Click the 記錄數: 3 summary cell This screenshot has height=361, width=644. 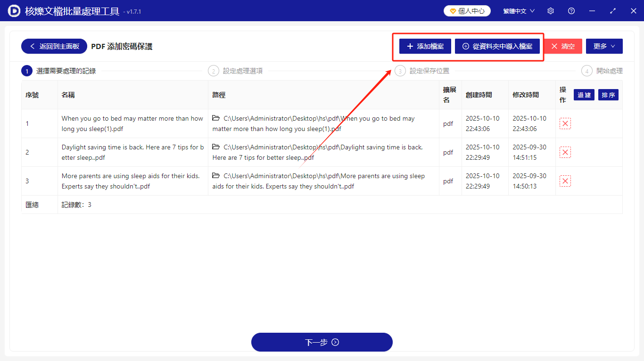77,204
